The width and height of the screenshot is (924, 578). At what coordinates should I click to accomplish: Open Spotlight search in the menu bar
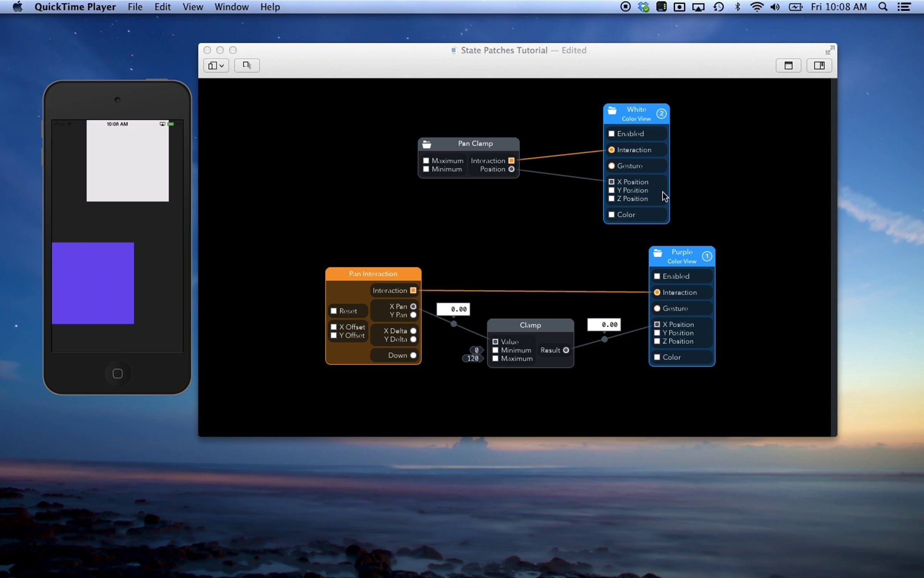tap(883, 7)
